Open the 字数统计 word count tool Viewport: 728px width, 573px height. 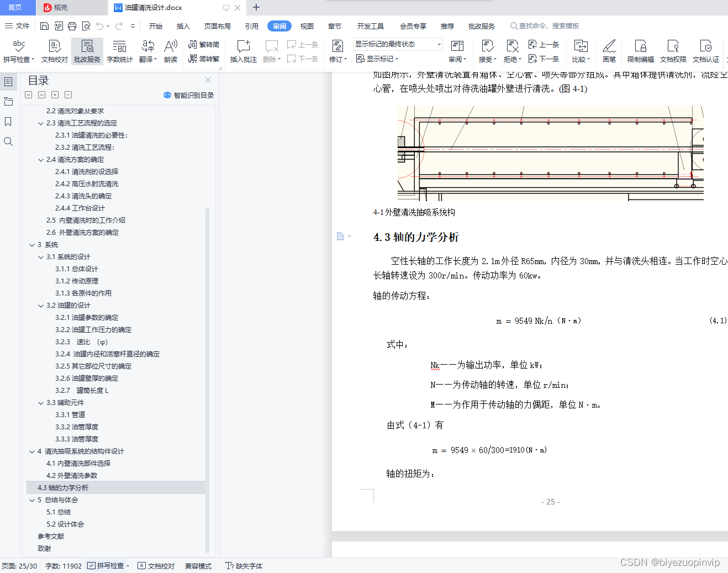[x=120, y=51]
